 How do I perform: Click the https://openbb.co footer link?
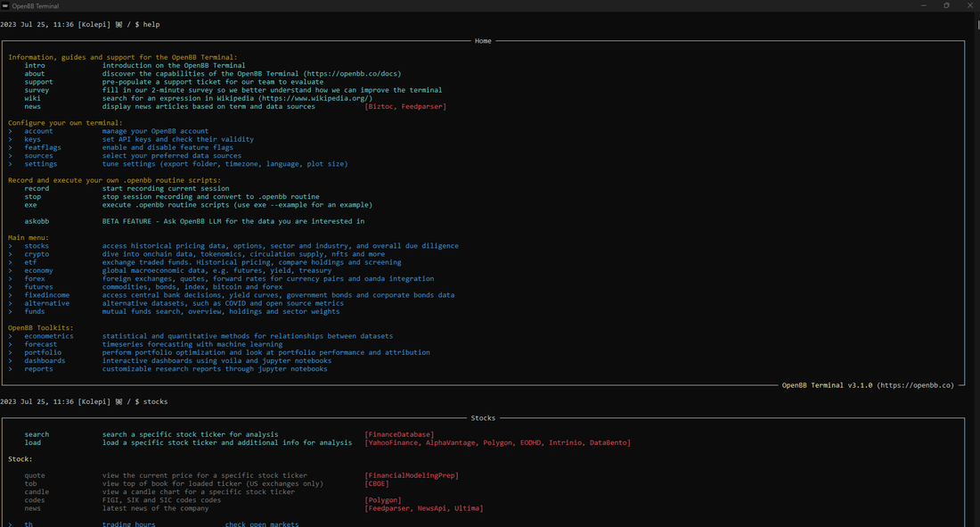(916, 385)
